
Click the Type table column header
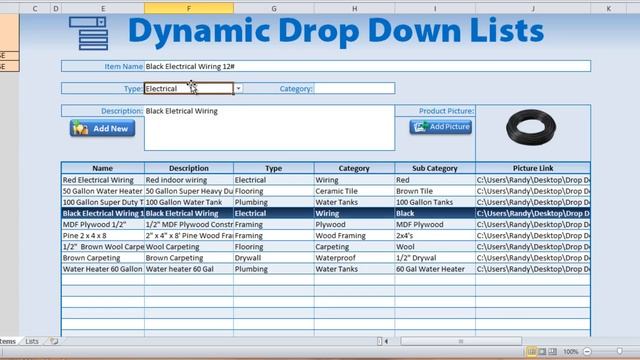pos(274,168)
